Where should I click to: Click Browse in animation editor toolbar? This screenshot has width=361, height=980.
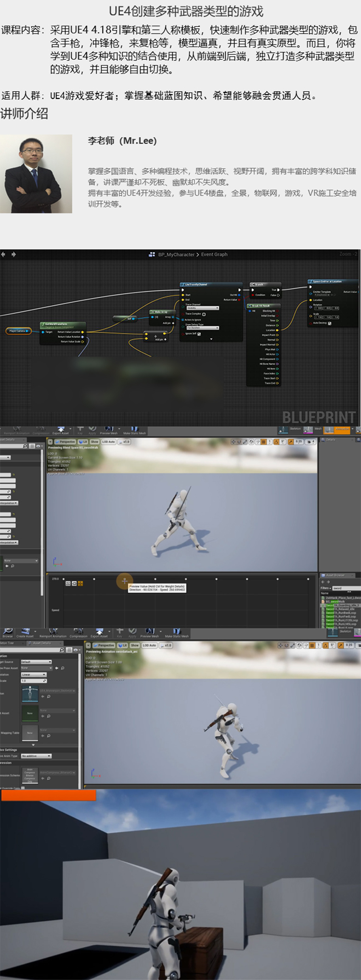coord(7,633)
